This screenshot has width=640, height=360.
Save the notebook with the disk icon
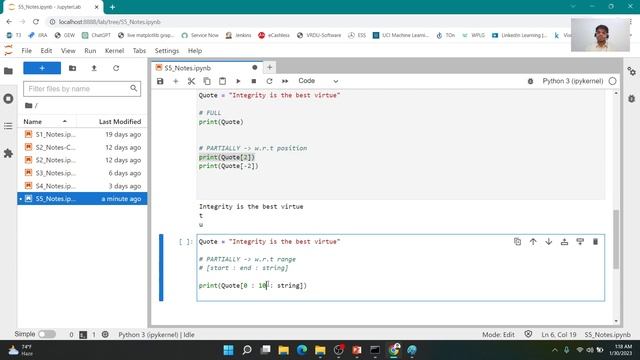(x=160, y=81)
